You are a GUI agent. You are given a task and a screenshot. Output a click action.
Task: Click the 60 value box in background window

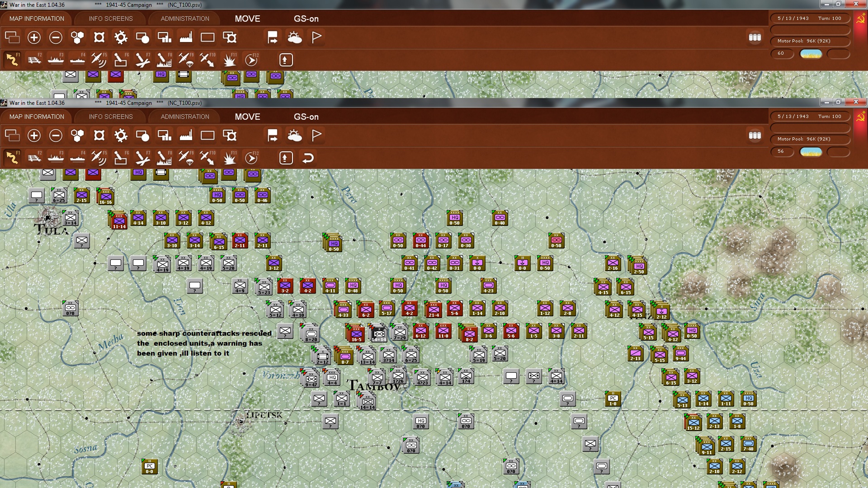pyautogui.click(x=782, y=54)
